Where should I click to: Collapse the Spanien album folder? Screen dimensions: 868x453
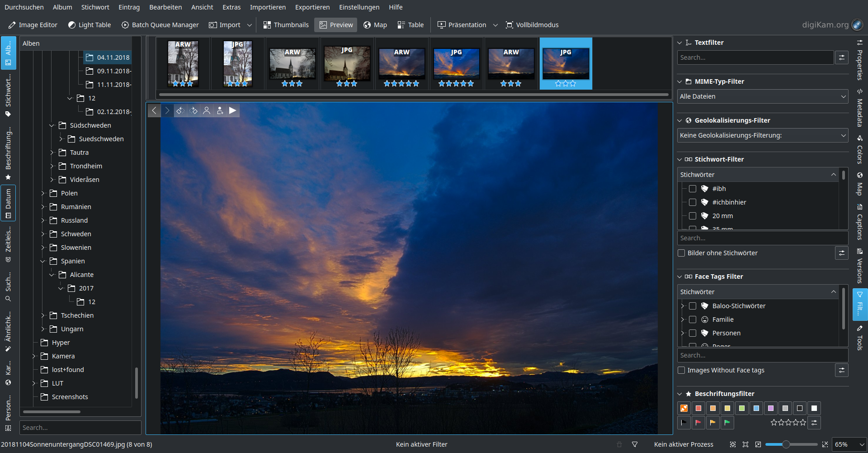pos(43,261)
